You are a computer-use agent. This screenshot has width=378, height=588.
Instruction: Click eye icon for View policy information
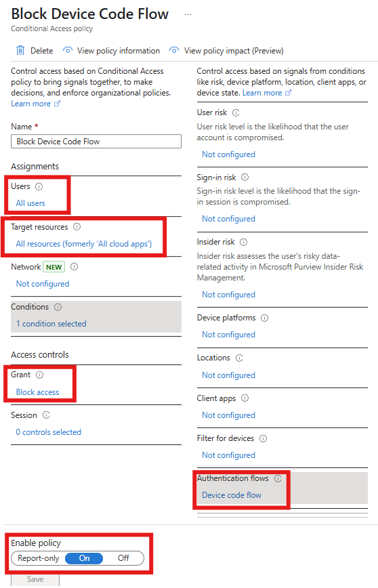(68, 50)
